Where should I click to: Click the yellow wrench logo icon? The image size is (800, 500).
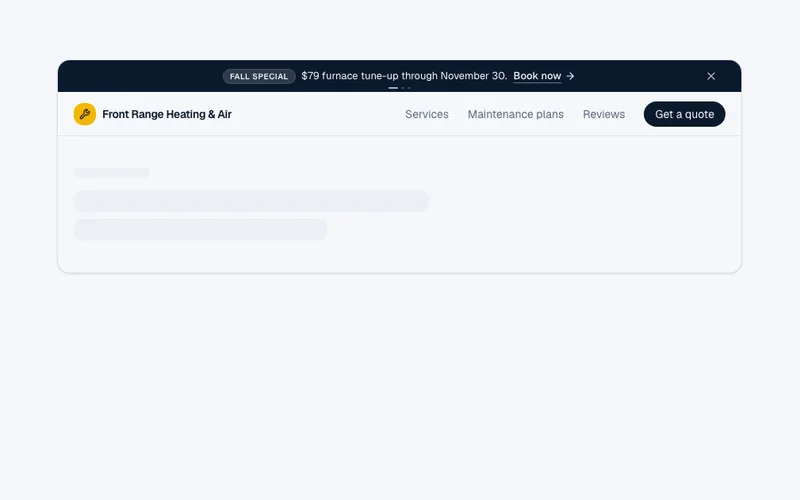click(85, 114)
